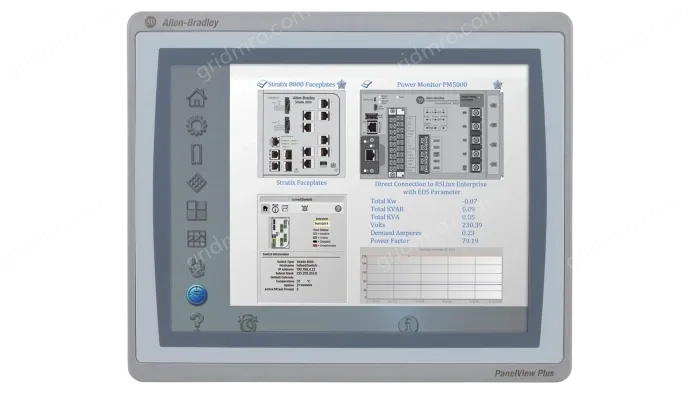Screen dimensions: 700x394
Task: Click the Power Monitor PM5000 title
Action: click(x=432, y=84)
